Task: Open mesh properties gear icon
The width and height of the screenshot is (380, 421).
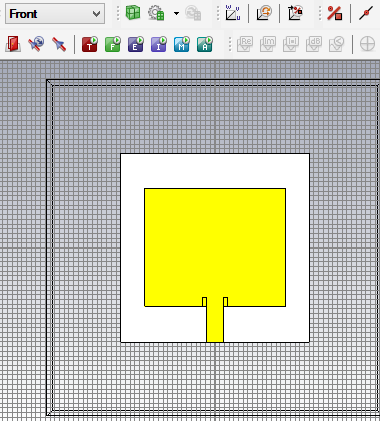Action: click(x=156, y=13)
